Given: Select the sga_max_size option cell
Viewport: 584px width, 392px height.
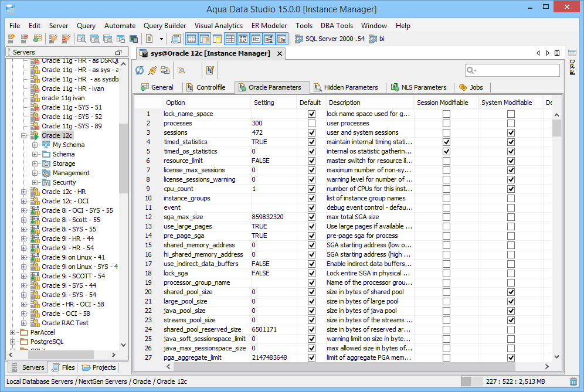Looking at the screenshot, I should (x=207, y=217).
